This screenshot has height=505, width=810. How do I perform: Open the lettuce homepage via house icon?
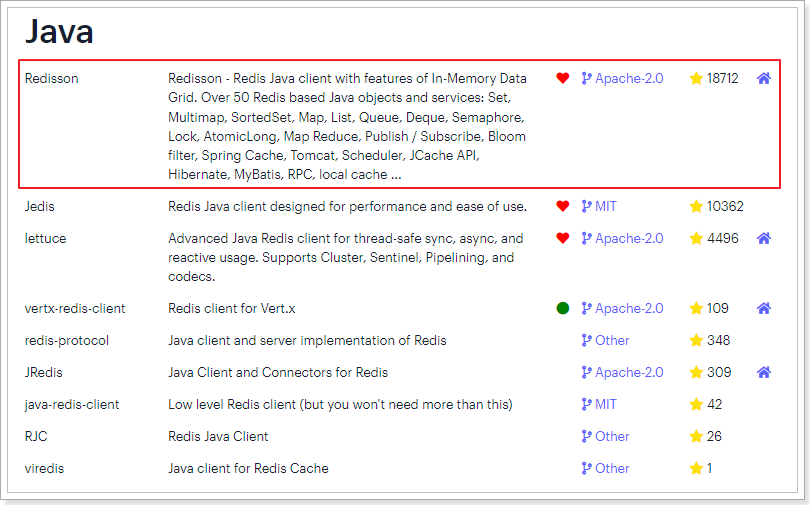764,238
